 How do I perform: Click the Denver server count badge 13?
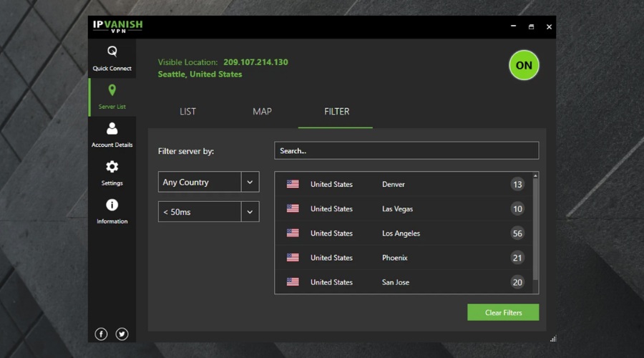pos(517,185)
